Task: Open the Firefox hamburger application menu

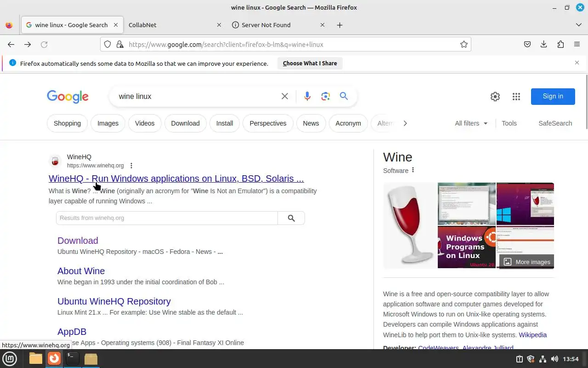Action: pyautogui.click(x=577, y=44)
